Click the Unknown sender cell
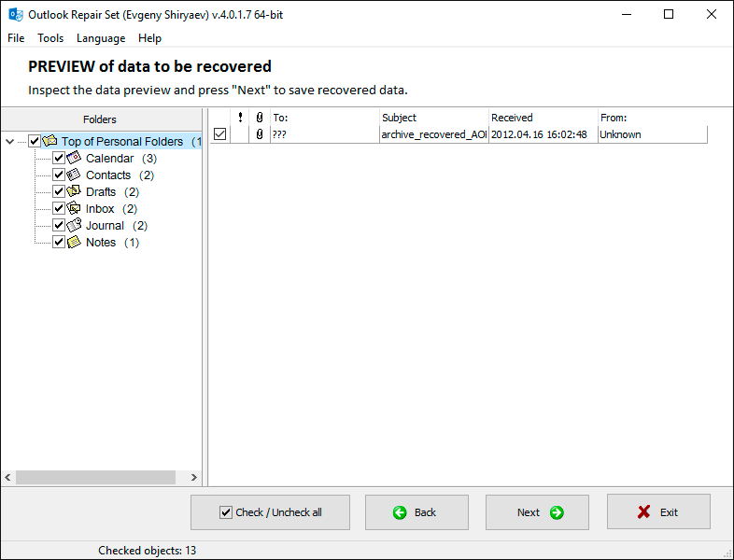The height and width of the screenshot is (560, 734). tap(653, 134)
